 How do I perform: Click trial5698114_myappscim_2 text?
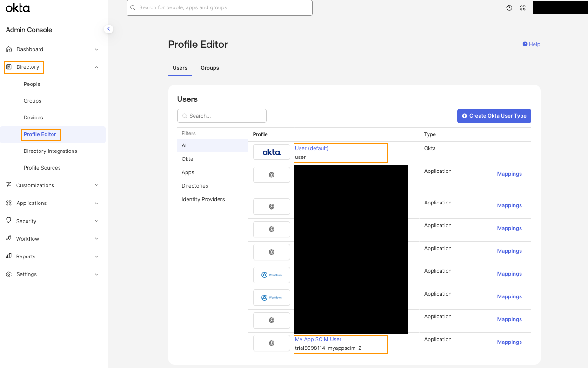click(x=328, y=348)
